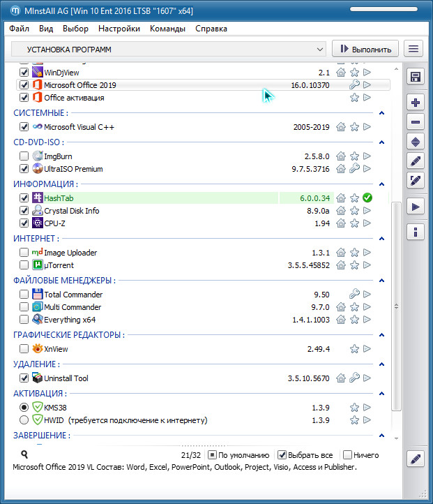Screen dimensions: 433x504
Task: Click the magnifier search icon at bottom
Action: coord(24,454)
